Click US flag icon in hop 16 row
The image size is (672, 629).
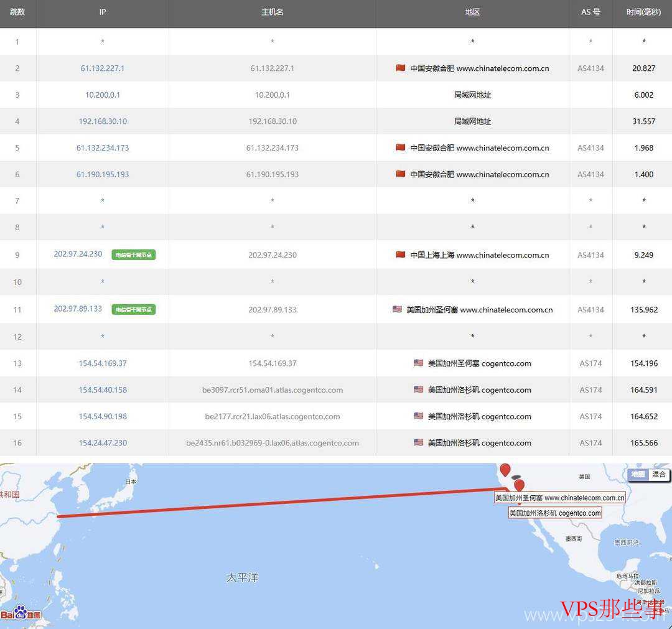[x=418, y=442]
